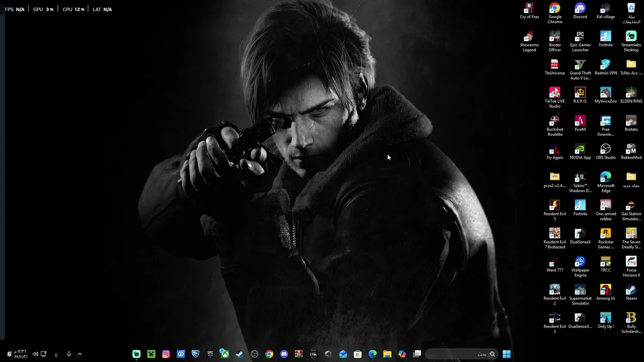The height and width of the screenshot is (362, 644).
Task: Open the Discord desktop shortcut
Action: point(580,11)
